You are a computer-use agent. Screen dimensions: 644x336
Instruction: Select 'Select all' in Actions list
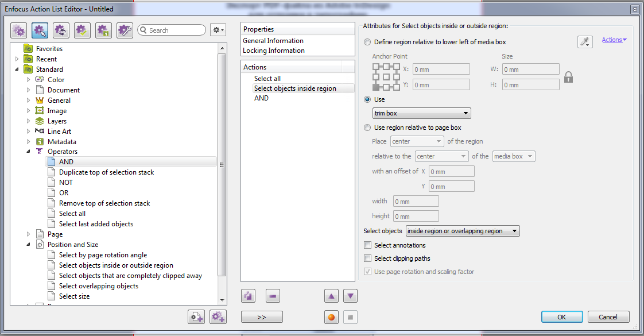tap(267, 79)
